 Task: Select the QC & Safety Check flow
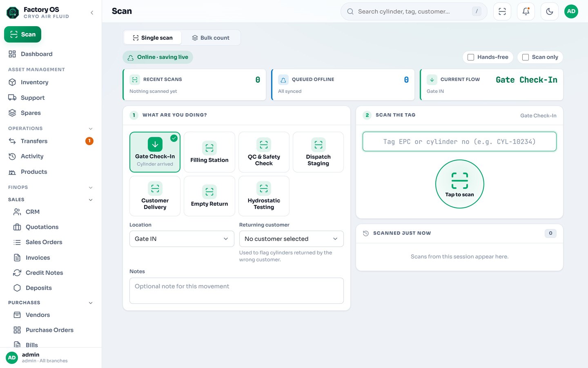coord(264,152)
